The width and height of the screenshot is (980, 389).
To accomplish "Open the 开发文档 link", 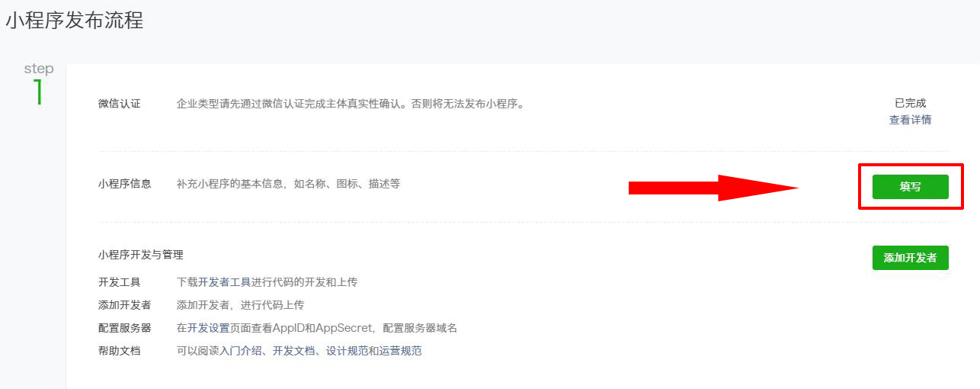I will (x=293, y=351).
